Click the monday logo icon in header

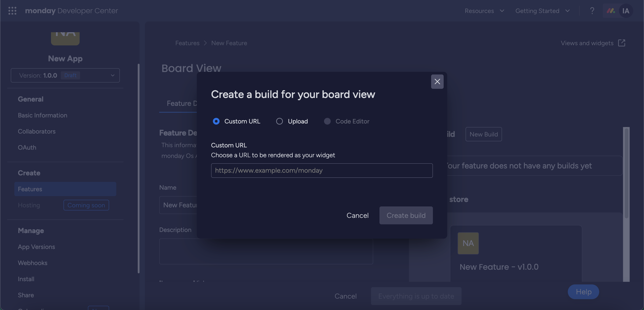point(610,11)
